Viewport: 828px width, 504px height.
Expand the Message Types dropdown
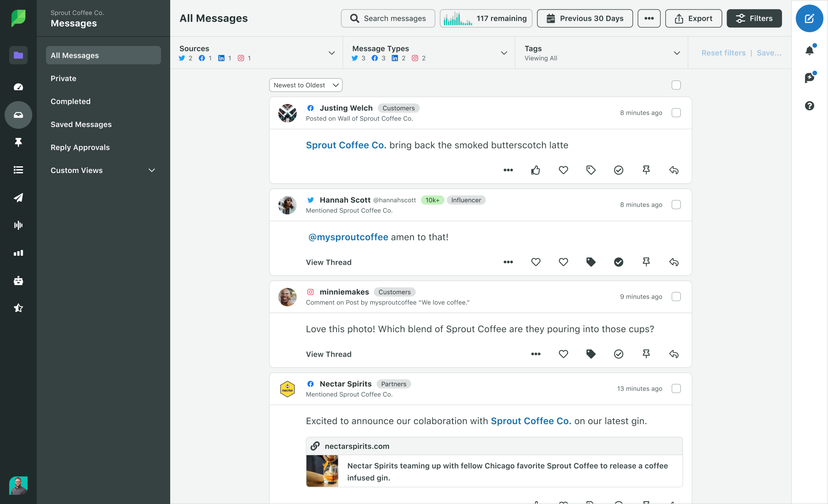click(x=503, y=53)
